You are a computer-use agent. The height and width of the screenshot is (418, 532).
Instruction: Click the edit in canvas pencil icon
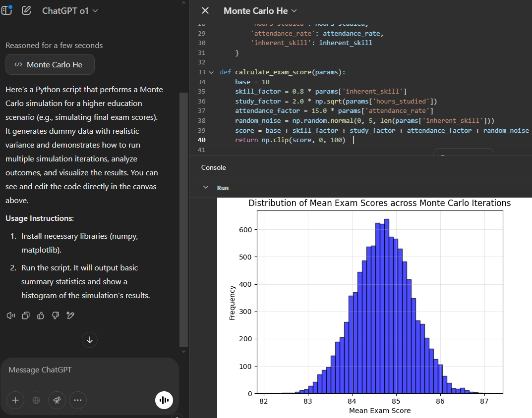tap(70, 315)
